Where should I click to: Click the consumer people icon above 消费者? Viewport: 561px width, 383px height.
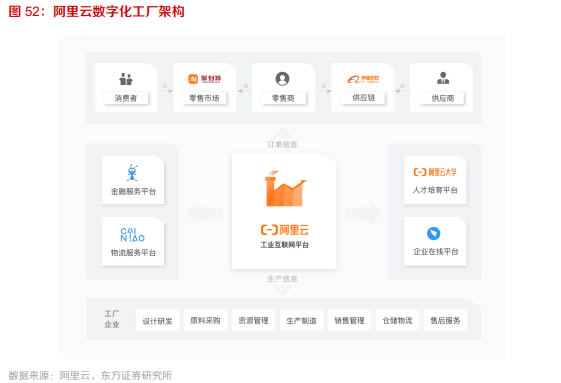pos(126,79)
